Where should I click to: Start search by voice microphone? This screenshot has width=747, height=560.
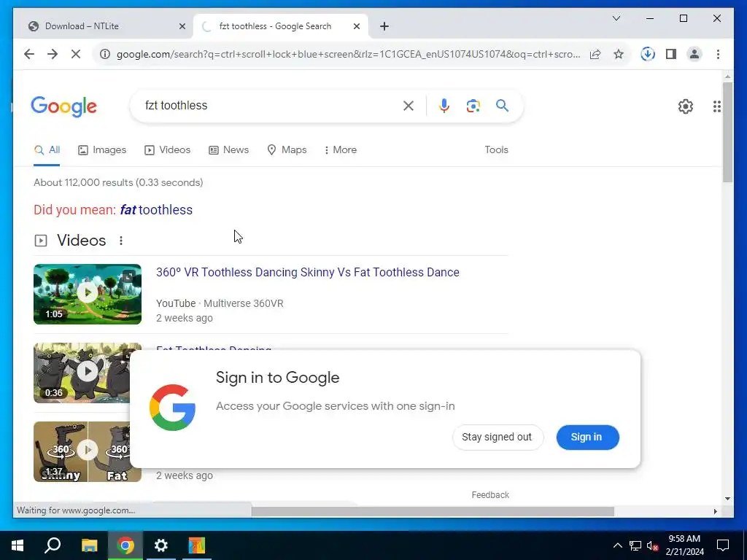tap(444, 106)
